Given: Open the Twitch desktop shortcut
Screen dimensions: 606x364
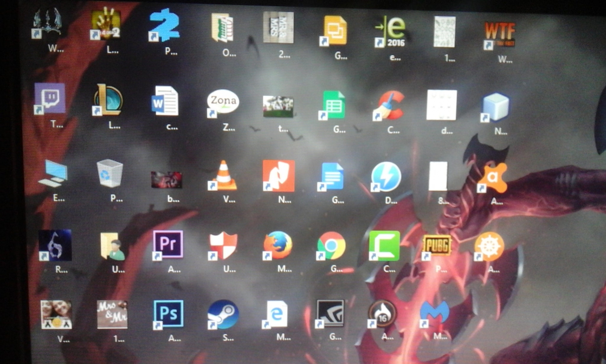Looking at the screenshot, I should pyautogui.click(x=50, y=99).
